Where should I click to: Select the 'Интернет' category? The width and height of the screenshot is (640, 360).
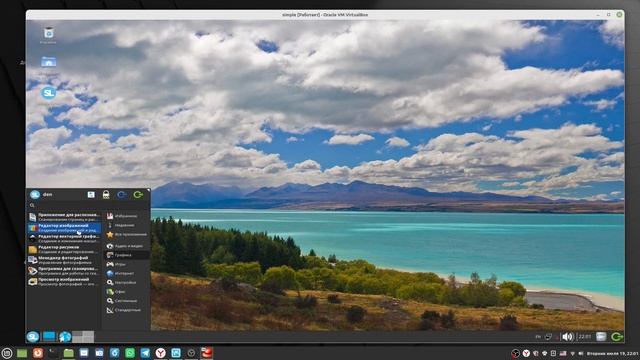point(126,273)
